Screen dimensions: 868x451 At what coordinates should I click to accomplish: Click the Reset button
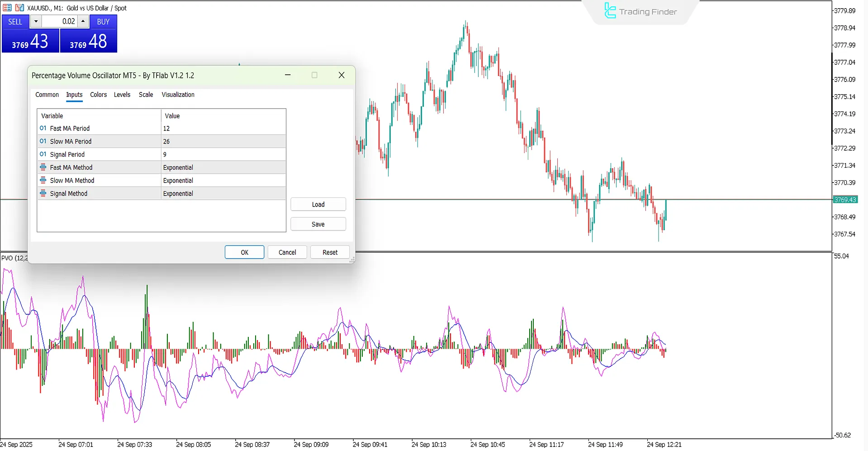[x=330, y=252]
